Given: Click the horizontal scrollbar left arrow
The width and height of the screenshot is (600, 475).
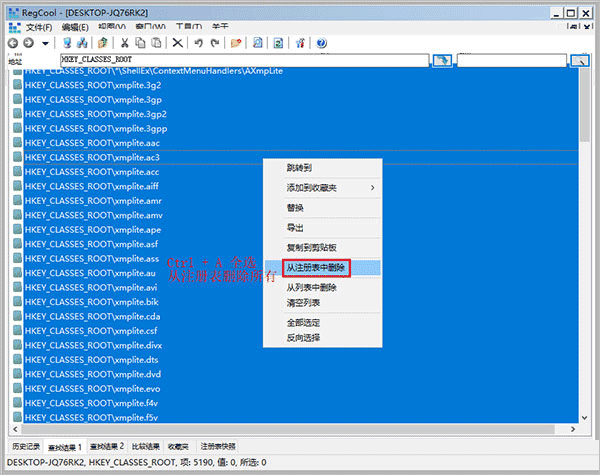Looking at the screenshot, I should coord(15,429).
